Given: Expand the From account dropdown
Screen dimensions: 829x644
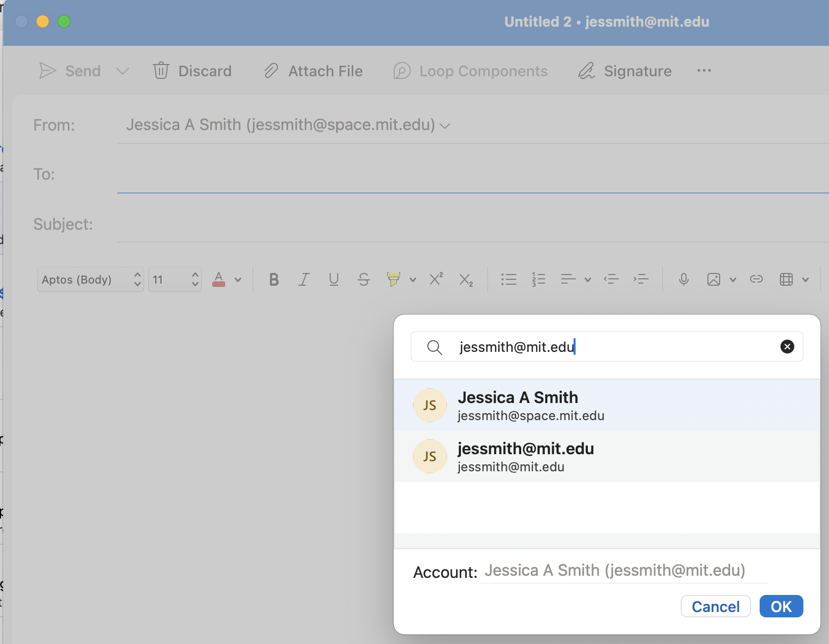Looking at the screenshot, I should click(x=445, y=126).
